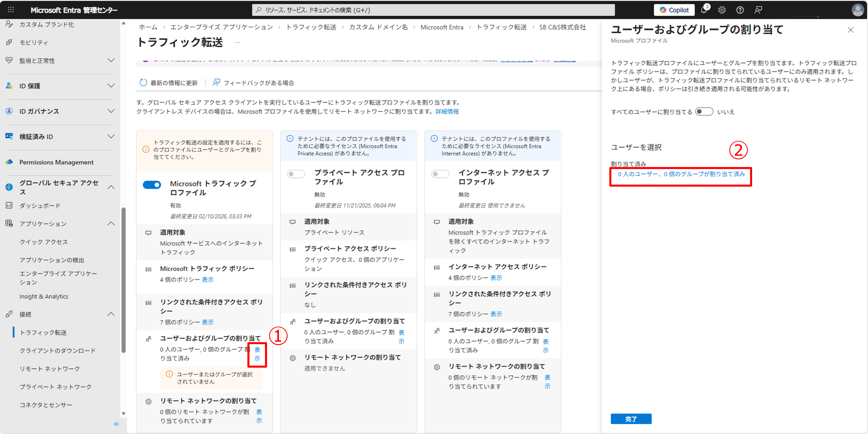Click the header feedback person icon

point(758,10)
